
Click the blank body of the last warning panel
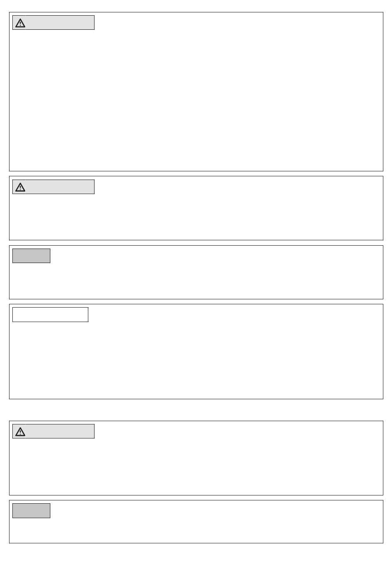(196, 466)
